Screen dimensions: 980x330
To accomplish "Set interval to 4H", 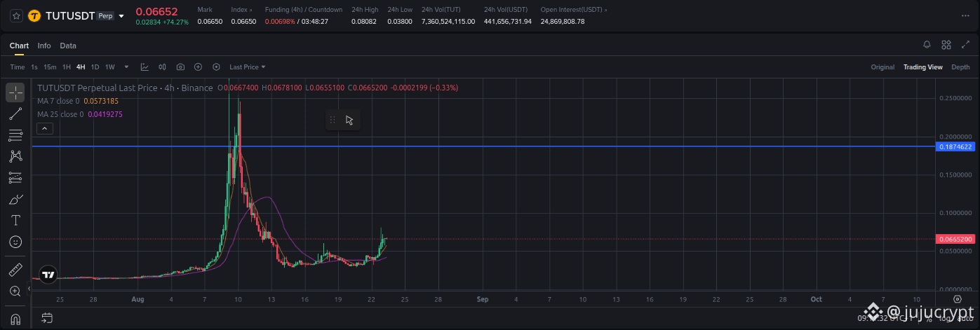I will (81, 67).
